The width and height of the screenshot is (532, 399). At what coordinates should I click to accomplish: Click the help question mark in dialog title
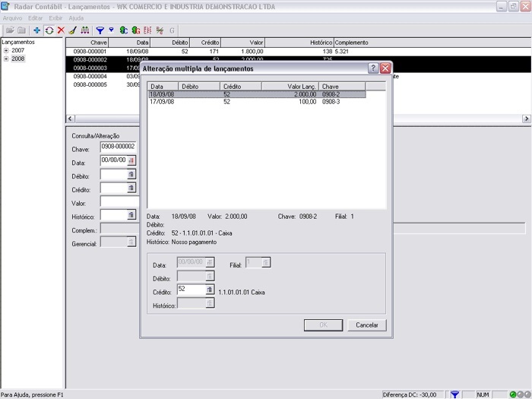tap(373, 68)
